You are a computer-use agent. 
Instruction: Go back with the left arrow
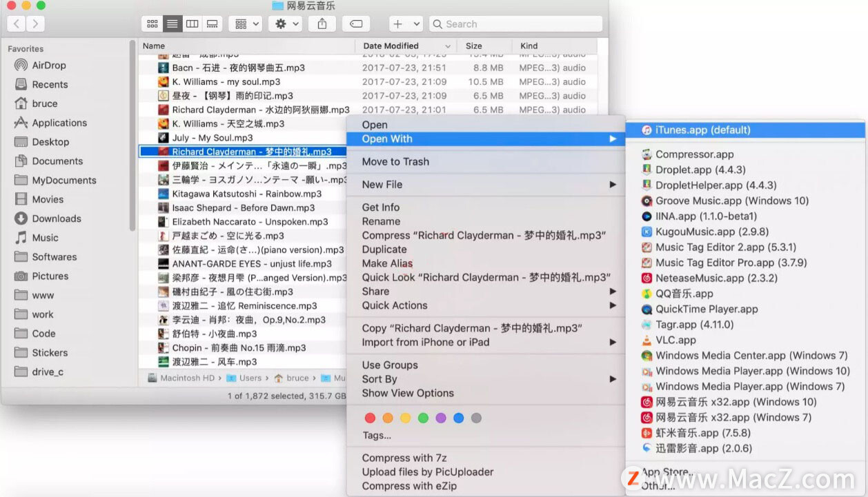coord(17,23)
